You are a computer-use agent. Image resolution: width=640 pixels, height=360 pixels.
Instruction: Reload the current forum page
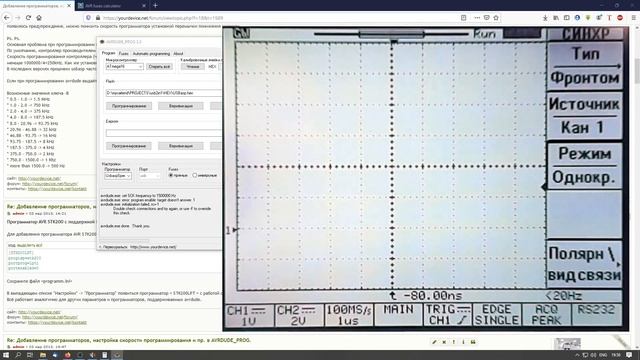tap(28, 18)
